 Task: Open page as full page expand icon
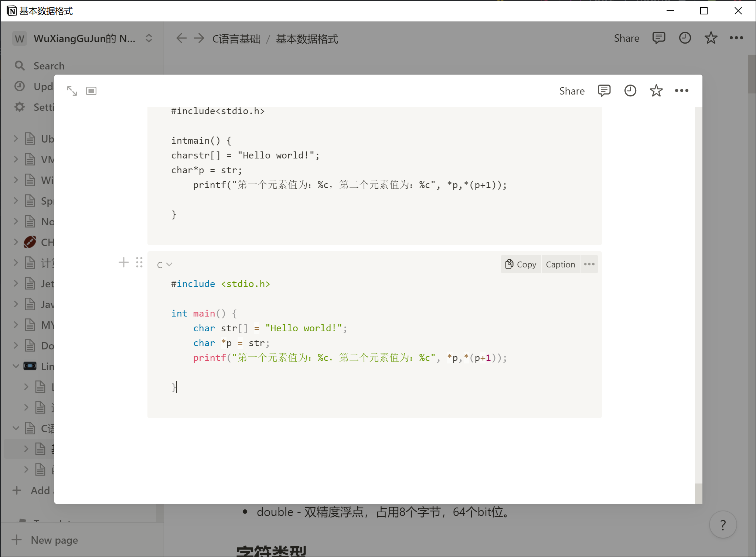tap(72, 91)
